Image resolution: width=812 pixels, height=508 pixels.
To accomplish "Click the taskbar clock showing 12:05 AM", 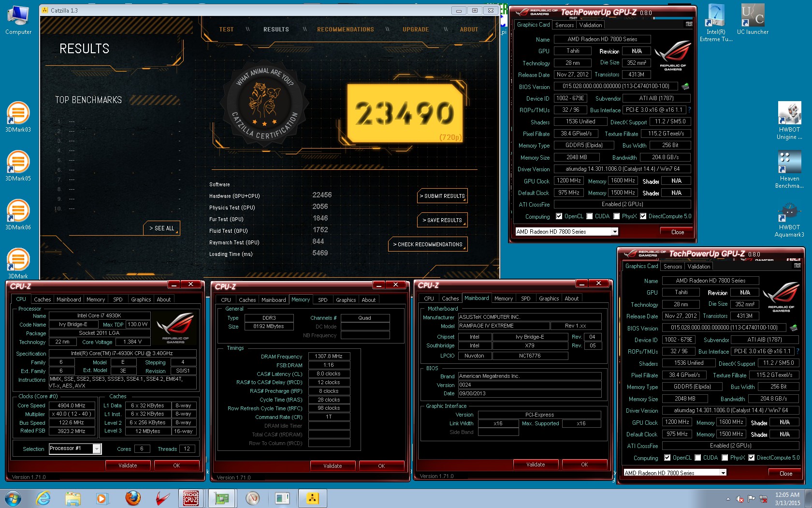I will 787,499.
